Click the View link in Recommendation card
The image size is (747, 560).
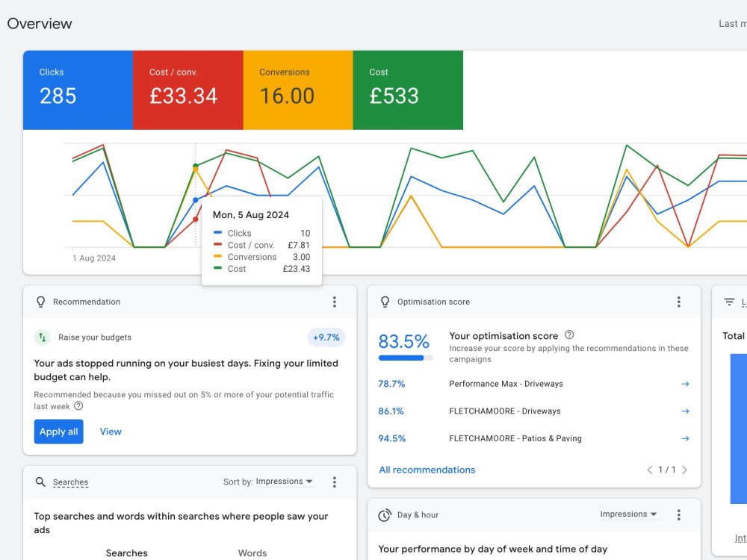click(111, 432)
